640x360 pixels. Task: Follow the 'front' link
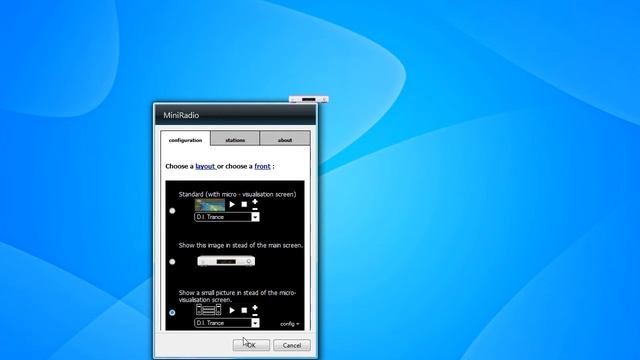[x=262, y=166]
